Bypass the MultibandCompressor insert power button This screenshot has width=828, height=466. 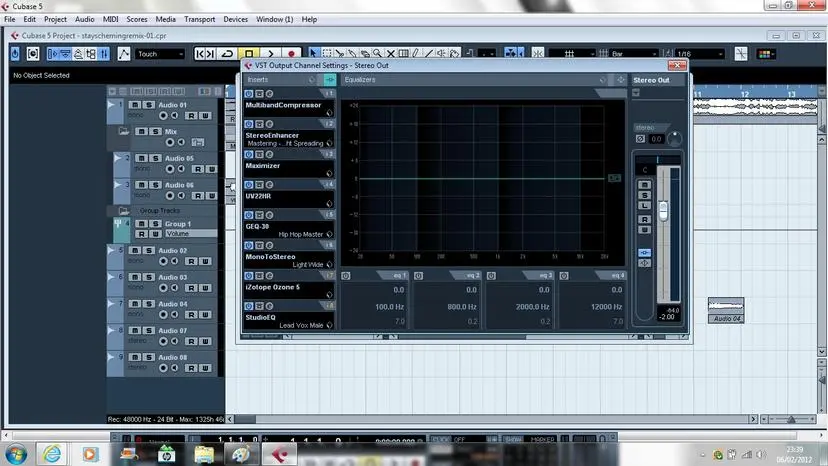click(249, 94)
